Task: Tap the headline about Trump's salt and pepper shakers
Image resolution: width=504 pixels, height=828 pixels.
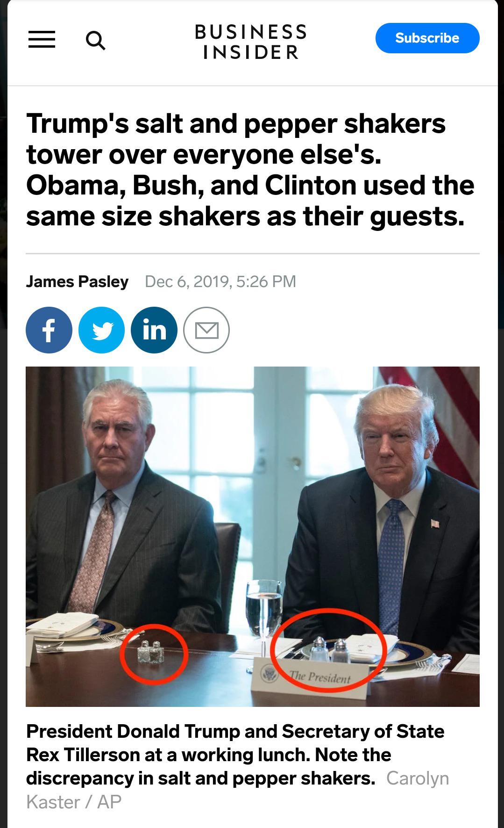Action: pos(250,170)
